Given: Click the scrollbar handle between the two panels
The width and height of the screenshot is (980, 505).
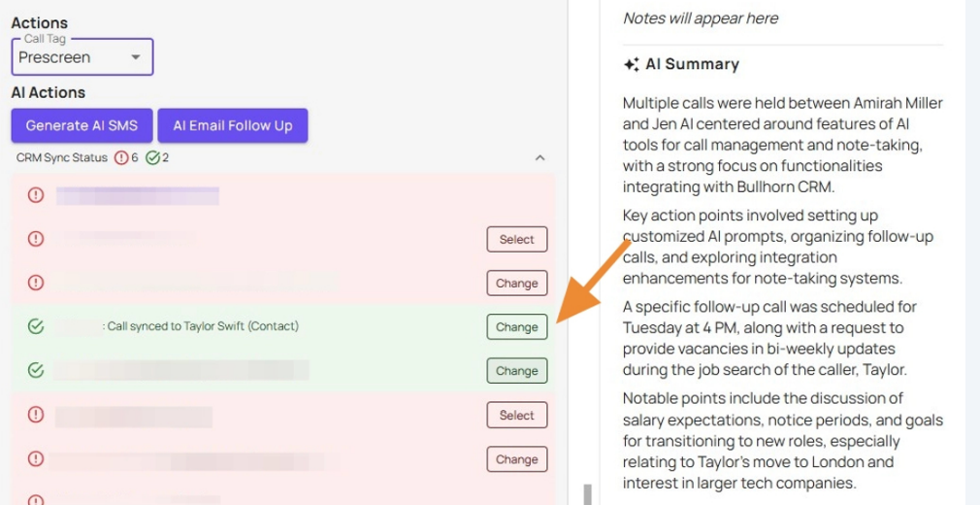Looking at the screenshot, I should point(587,494).
